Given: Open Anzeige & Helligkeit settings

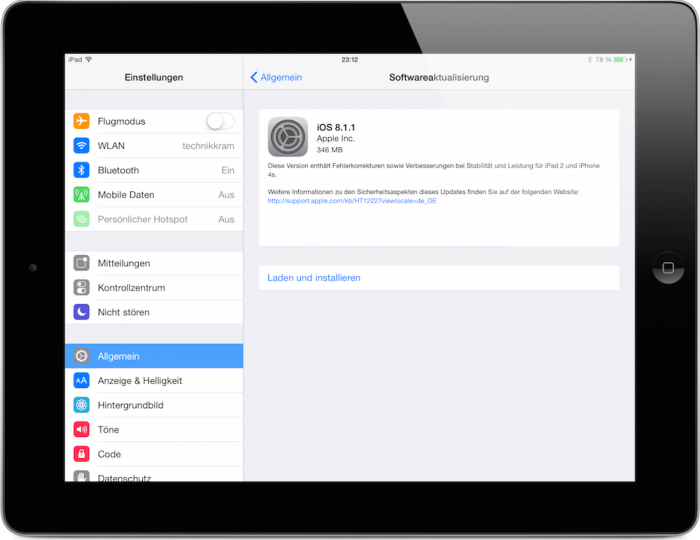Looking at the screenshot, I should pos(154,381).
